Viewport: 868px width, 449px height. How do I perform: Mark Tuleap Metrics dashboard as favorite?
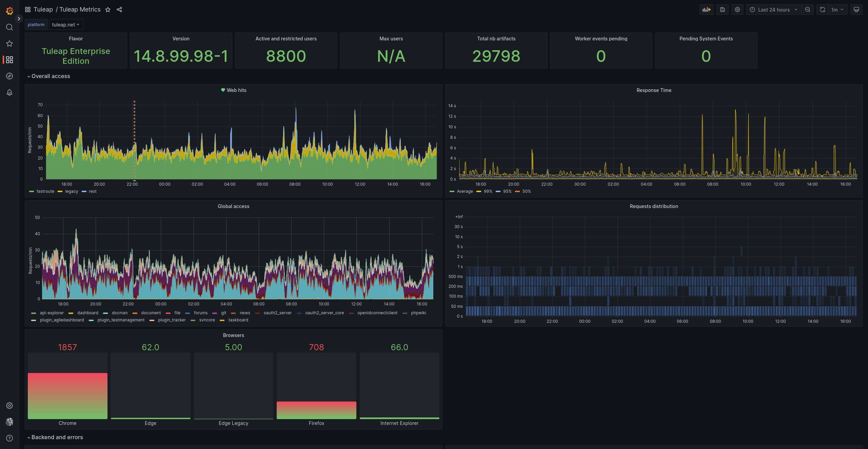click(x=108, y=10)
